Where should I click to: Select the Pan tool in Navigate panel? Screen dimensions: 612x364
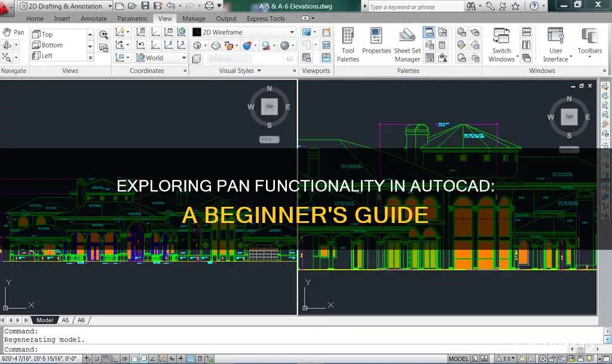13,32
